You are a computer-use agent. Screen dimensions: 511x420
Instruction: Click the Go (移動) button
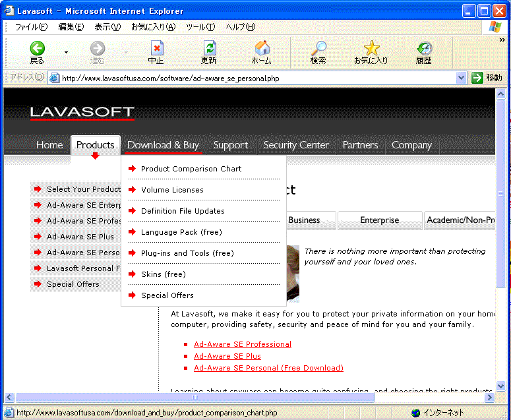coord(487,78)
